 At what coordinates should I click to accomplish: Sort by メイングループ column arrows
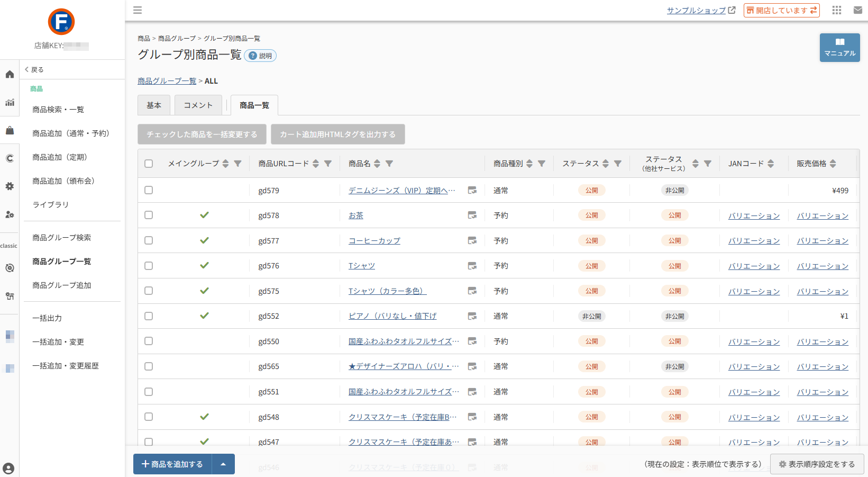pyautogui.click(x=226, y=164)
